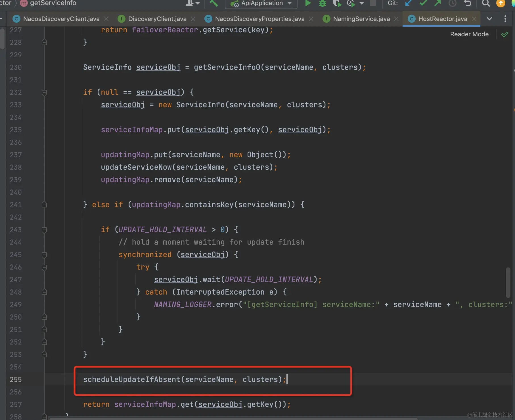Click the Rollback undo arrow icon

[x=468, y=3]
